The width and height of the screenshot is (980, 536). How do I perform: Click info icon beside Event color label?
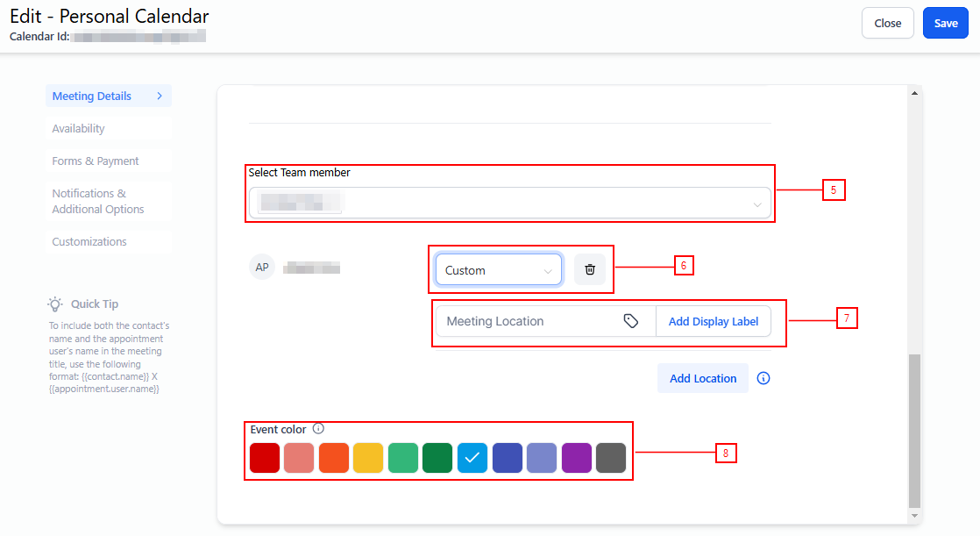318,428
